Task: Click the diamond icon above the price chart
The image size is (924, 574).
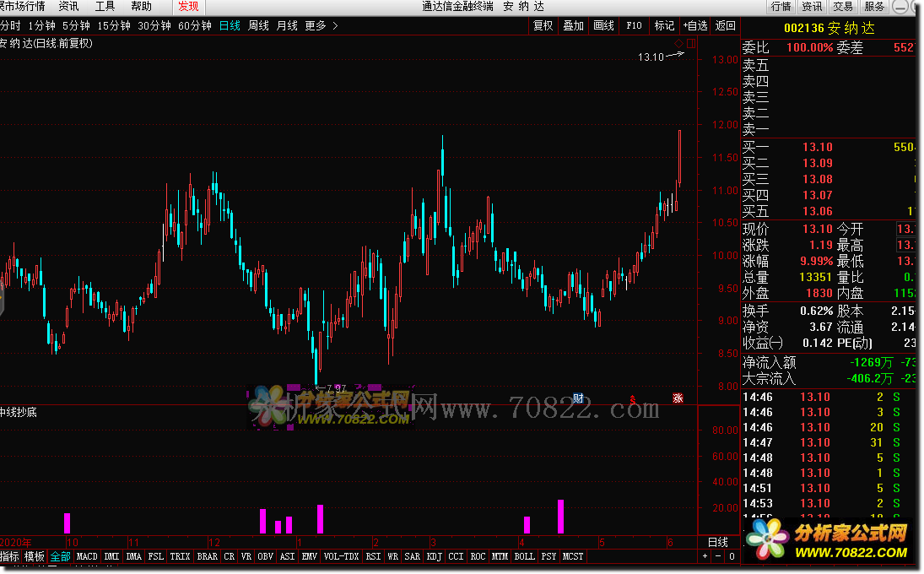Action: tap(678, 44)
